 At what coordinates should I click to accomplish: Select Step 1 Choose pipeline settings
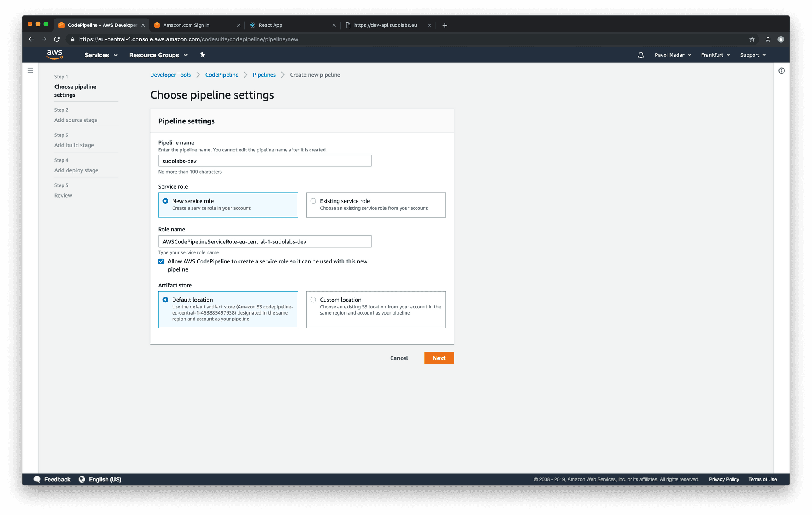coord(76,91)
